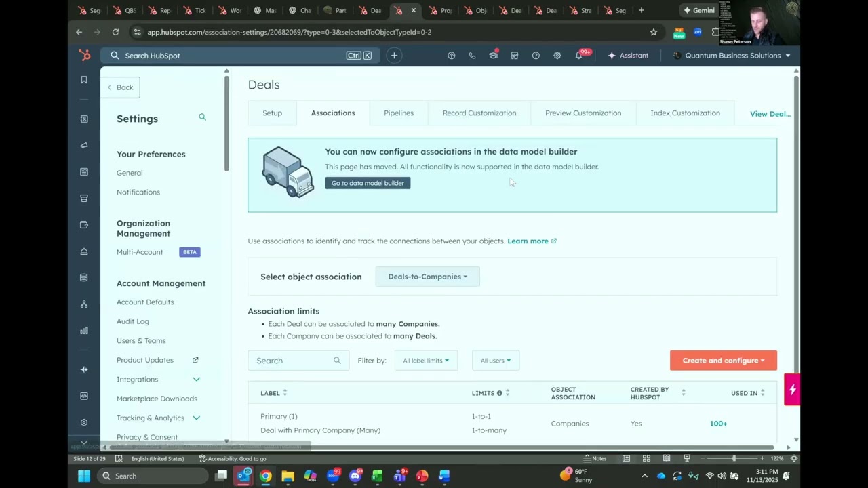The width and height of the screenshot is (868, 488).
Task: Open the Product Updates external link icon
Action: [195, 360]
